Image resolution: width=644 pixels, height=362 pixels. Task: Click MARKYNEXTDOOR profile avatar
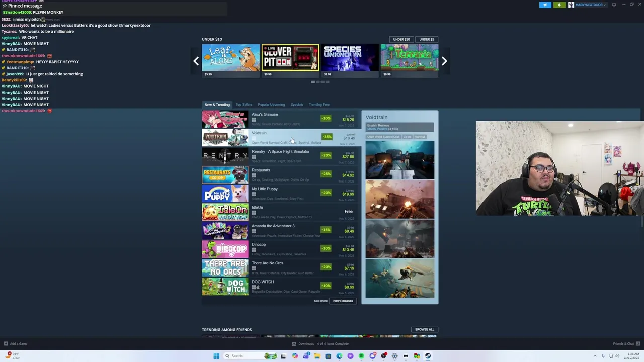tap(571, 5)
